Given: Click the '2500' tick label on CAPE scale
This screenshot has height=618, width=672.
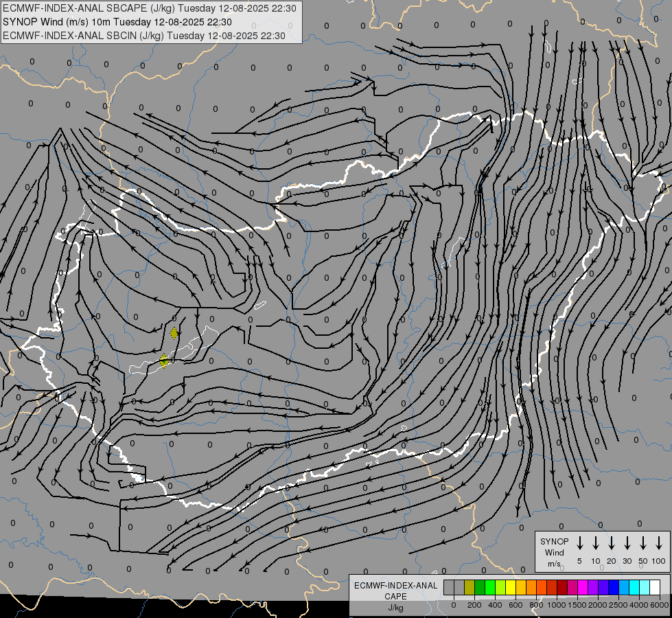Looking at the screenshot, I should click(x=618, y=605).
